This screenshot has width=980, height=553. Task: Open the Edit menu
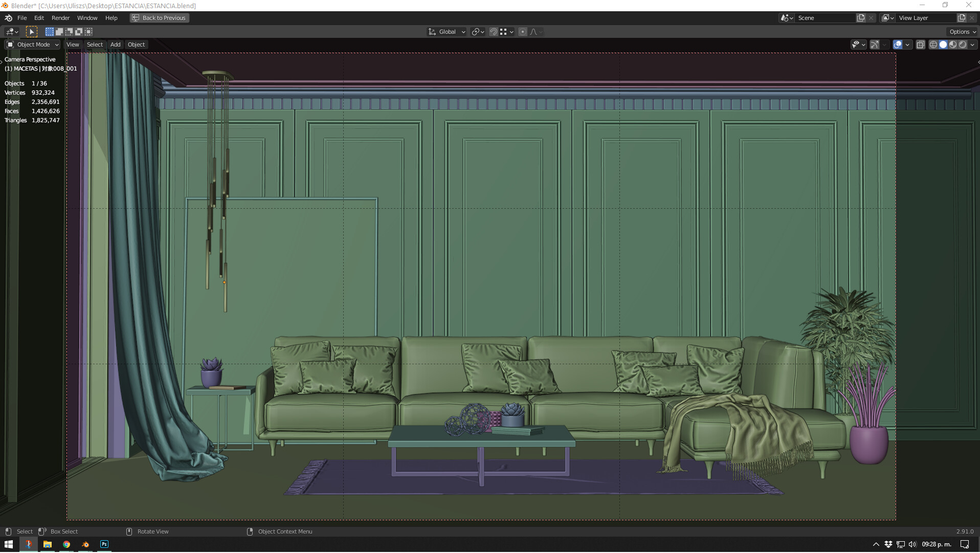39,18
